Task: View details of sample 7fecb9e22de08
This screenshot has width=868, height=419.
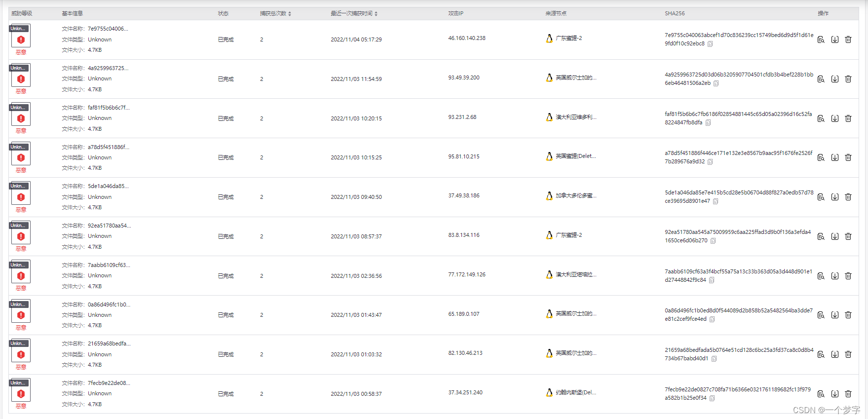Action: [821, 394]
